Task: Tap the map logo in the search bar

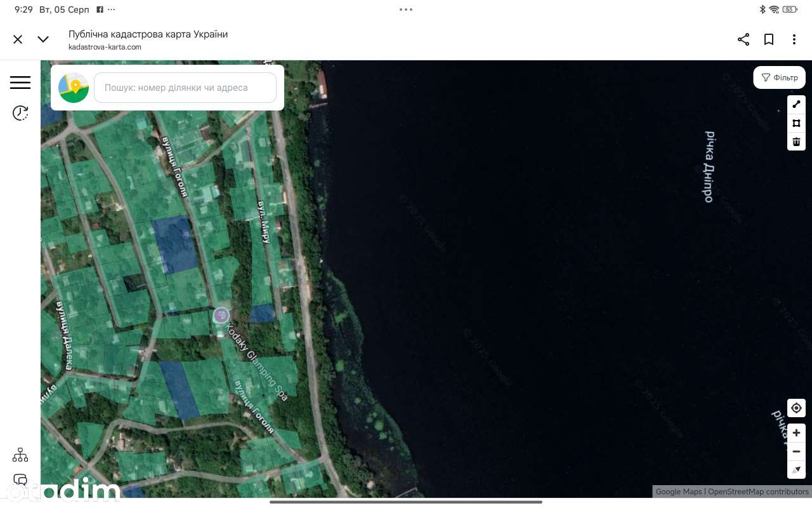Action: click(74, 88)
